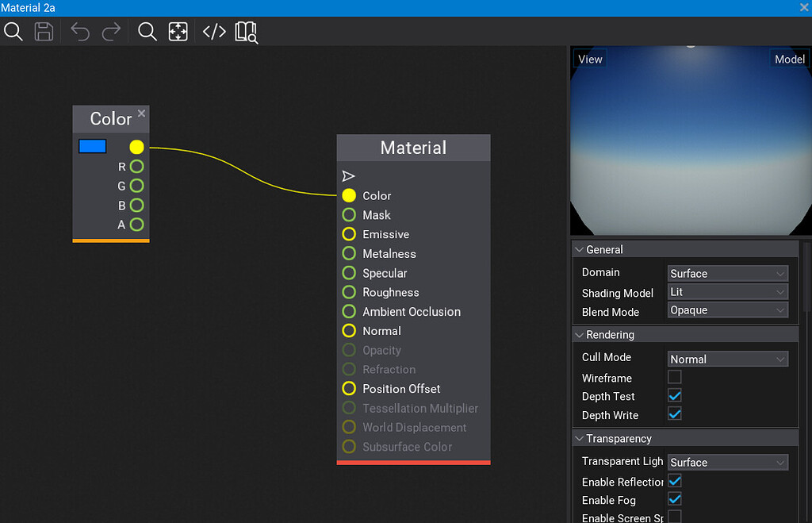The image size is (812, 523).
Task: Undo the last action
Action: point(80,32)
